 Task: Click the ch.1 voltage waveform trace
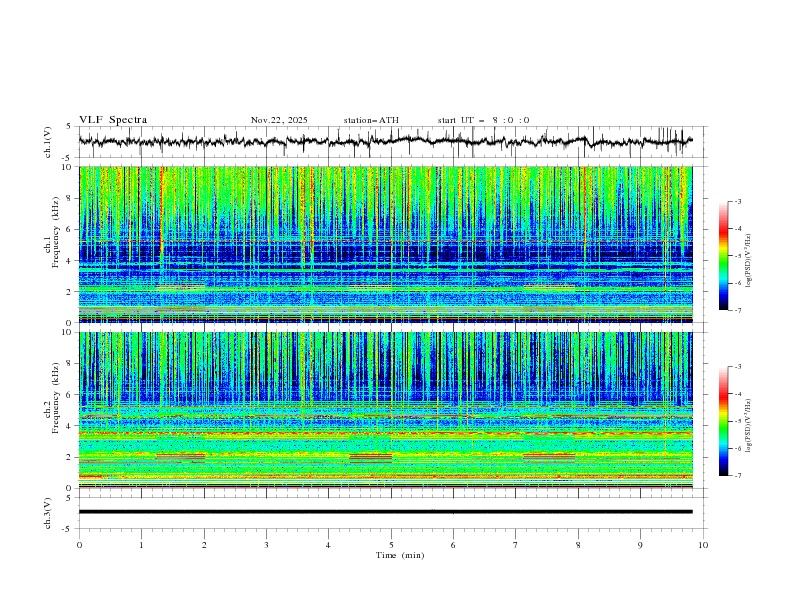pyautogui.click(x=385, y=141)
